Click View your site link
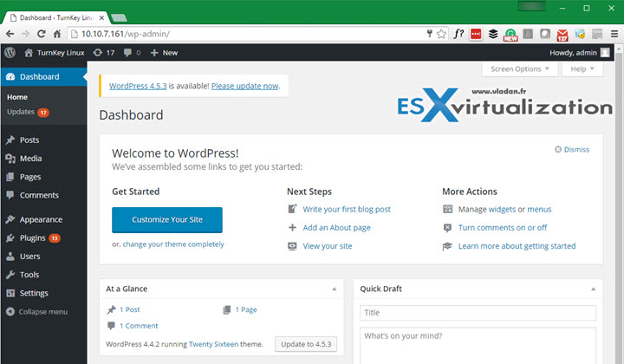Image resolution: width=624 pixels, height=364 pixels. pos(328,246)
